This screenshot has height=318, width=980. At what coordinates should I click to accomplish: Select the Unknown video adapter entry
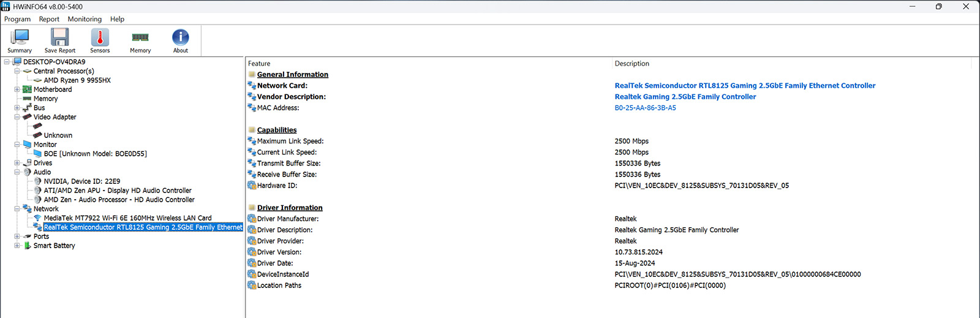58,135
